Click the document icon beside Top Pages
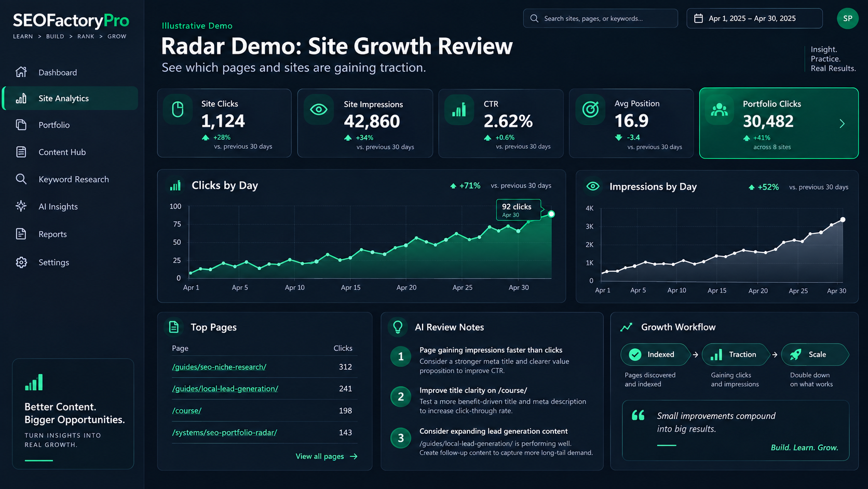This screenshot has width=868, height=489. click(174, 327)
